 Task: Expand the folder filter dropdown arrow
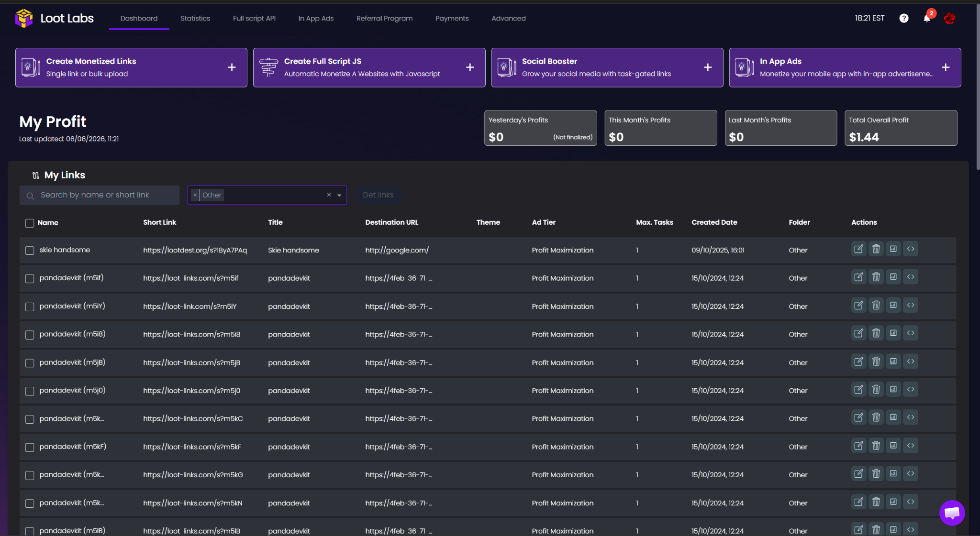pos(339,195)
